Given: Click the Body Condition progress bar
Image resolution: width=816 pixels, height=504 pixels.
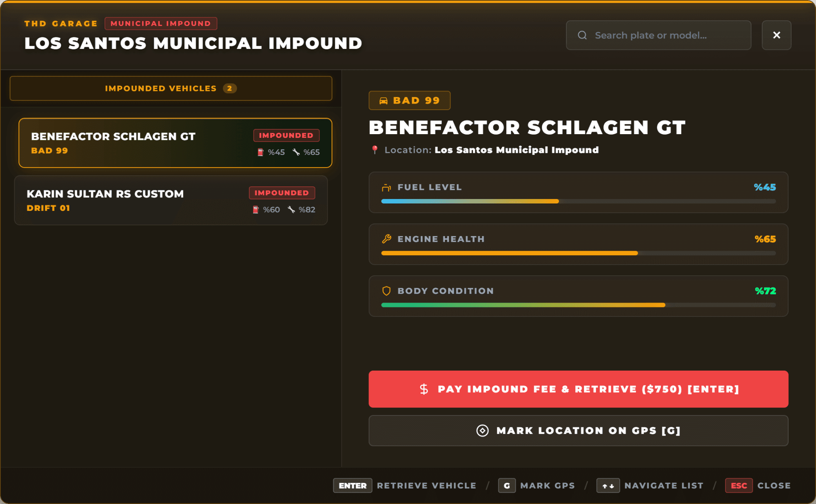Looking at the screenshot, I should 579,305.
